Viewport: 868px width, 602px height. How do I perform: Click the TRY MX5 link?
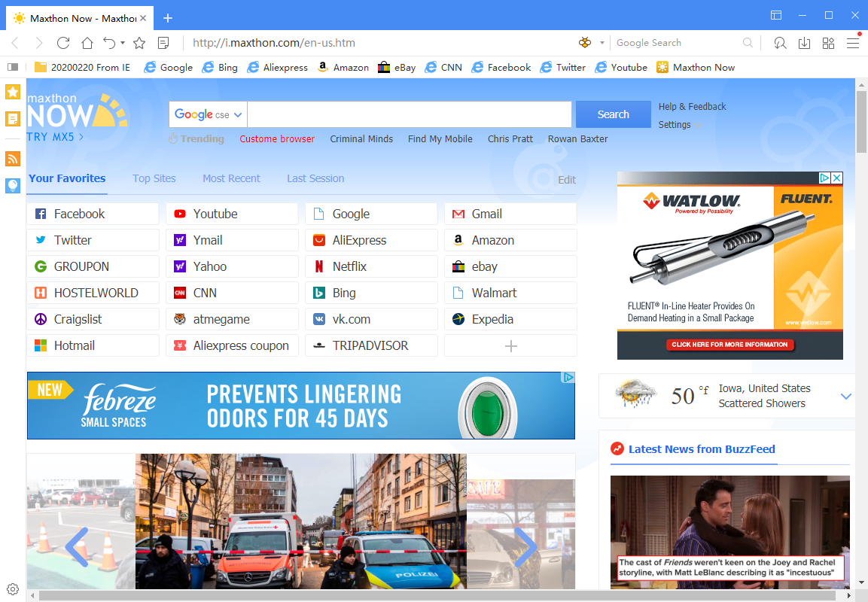pos(55,137)
